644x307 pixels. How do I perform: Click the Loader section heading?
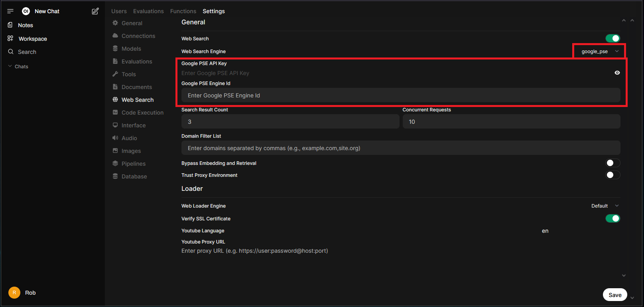pos(192,189)
